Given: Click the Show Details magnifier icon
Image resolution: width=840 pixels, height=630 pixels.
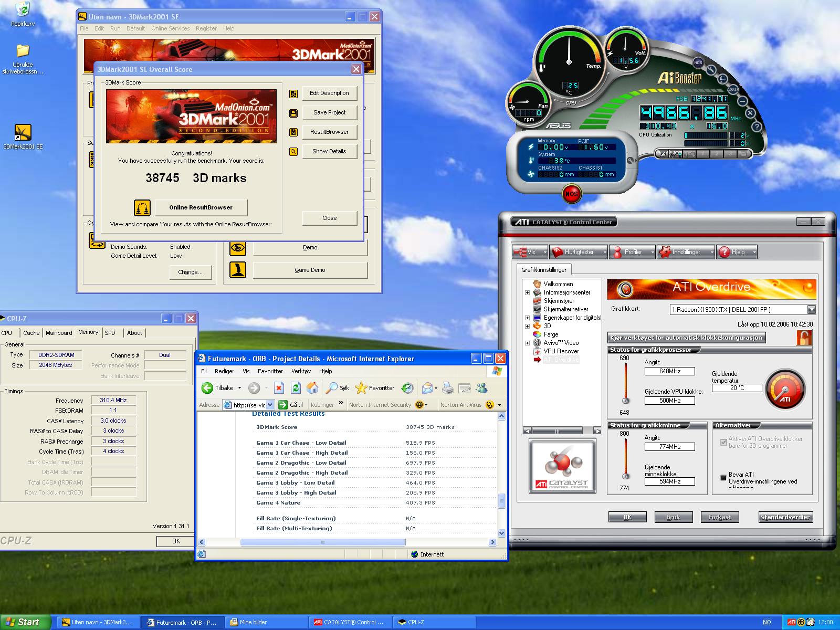Looking at the screenshot, I should [x=293, y=152].
